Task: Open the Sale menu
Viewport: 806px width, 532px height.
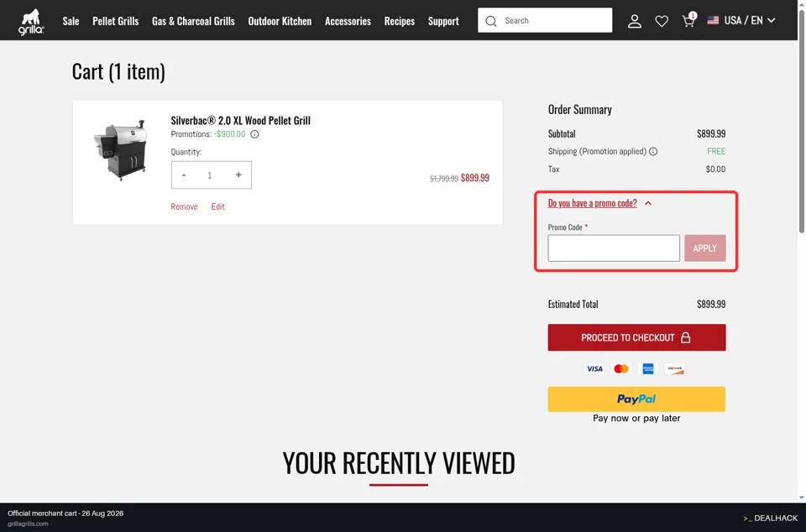Action: pyautogui.click(x=71, y=21)
